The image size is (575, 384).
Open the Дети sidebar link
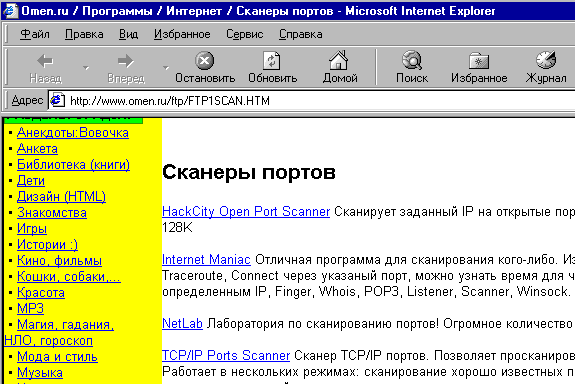coord(31,180)
